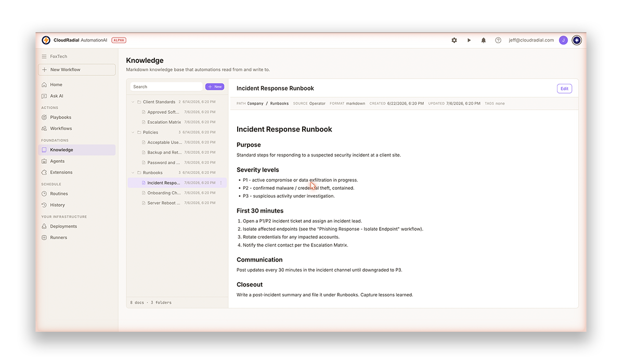Open Workflows label

click(x=61, y=128)
